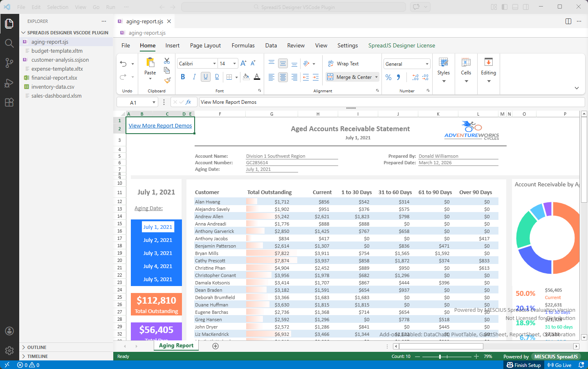Select the Format Painter brush icon

click(x=167, y=80)
